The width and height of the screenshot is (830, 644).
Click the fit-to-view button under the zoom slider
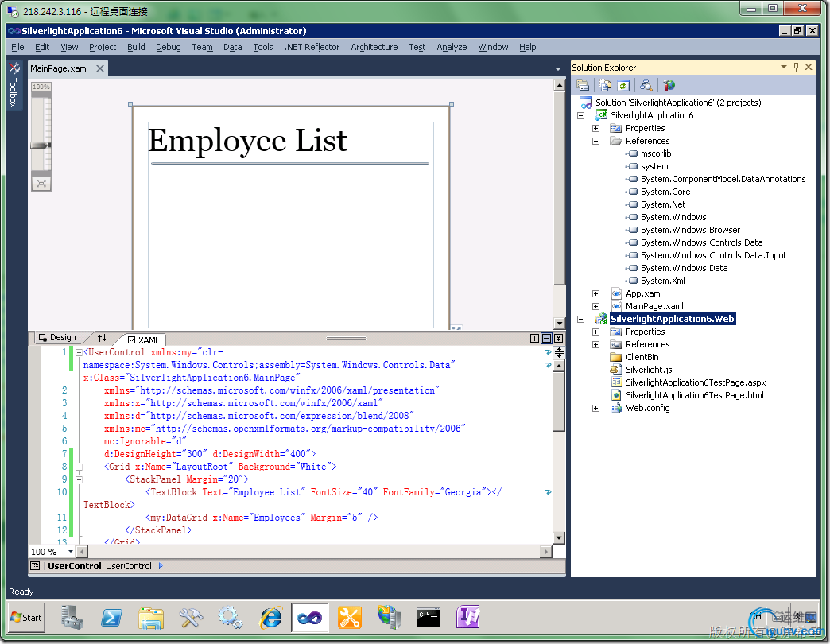[x=41, y=183]
